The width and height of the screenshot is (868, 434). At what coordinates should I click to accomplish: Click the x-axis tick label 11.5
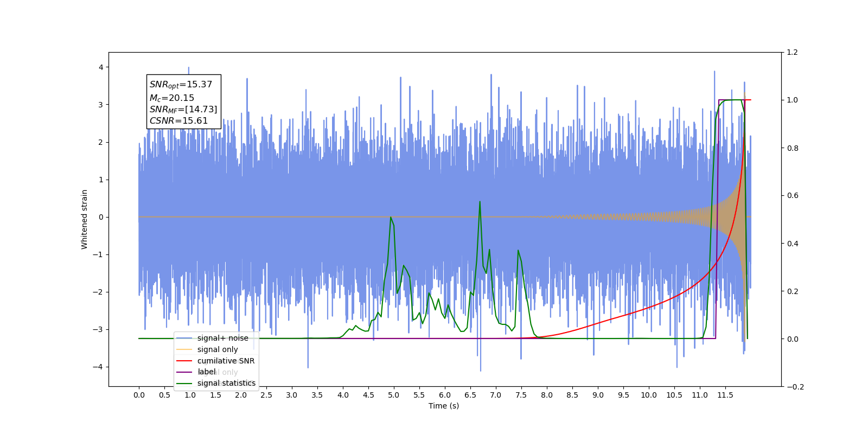tap(725, 395)
